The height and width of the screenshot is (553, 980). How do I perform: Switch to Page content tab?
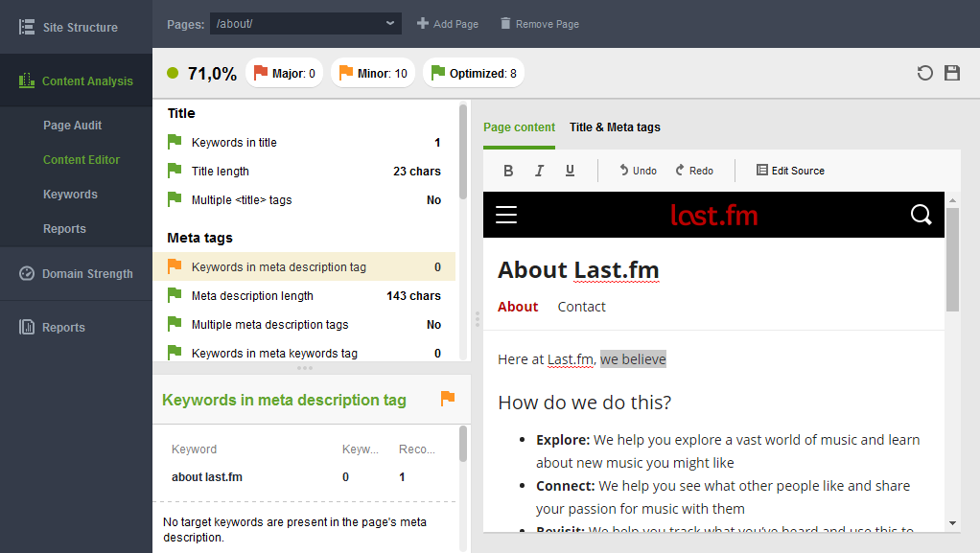point(519,127)
